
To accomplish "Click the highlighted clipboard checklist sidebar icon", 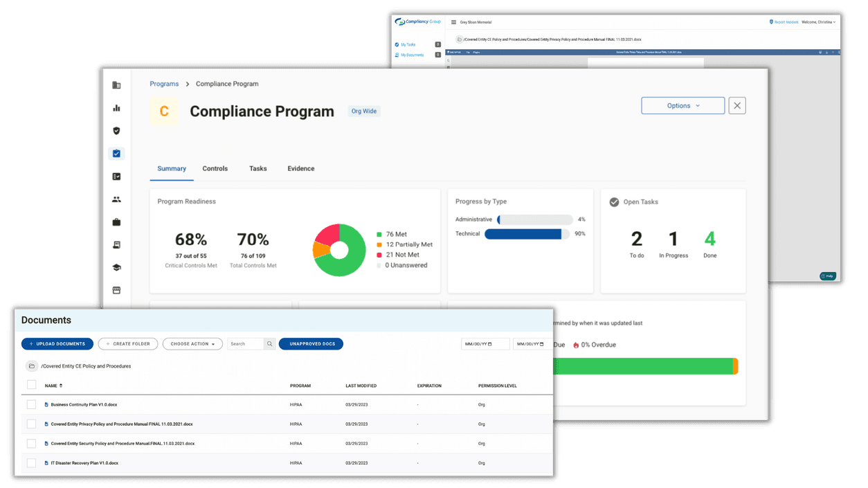I will pos(116,153).
